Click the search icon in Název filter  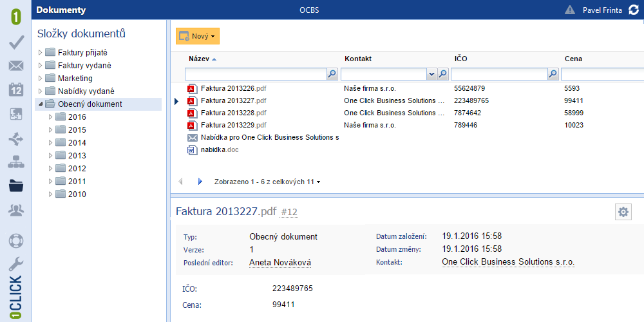[x=332, y=74]
